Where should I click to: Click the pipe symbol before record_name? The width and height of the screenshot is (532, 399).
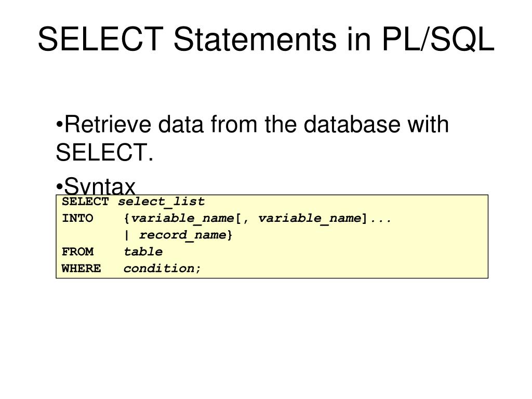[126, 235]
